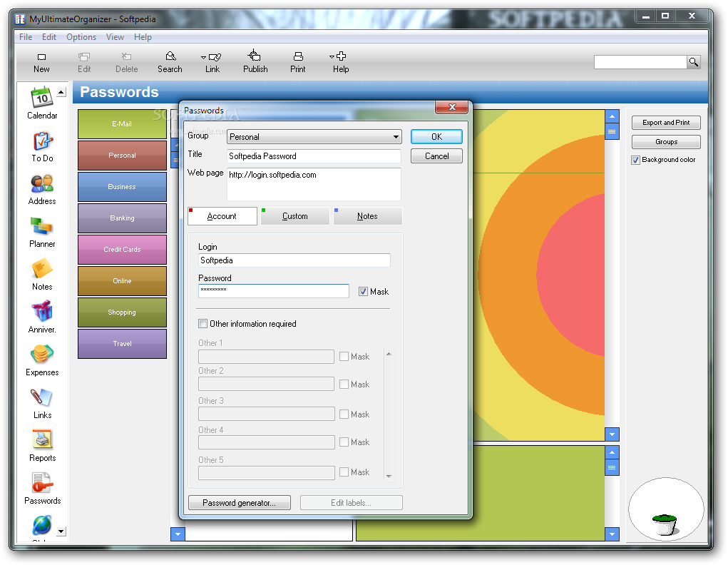Click the Edit toolbar button
This screenshot has width=728, height=565.
[84, 63]
